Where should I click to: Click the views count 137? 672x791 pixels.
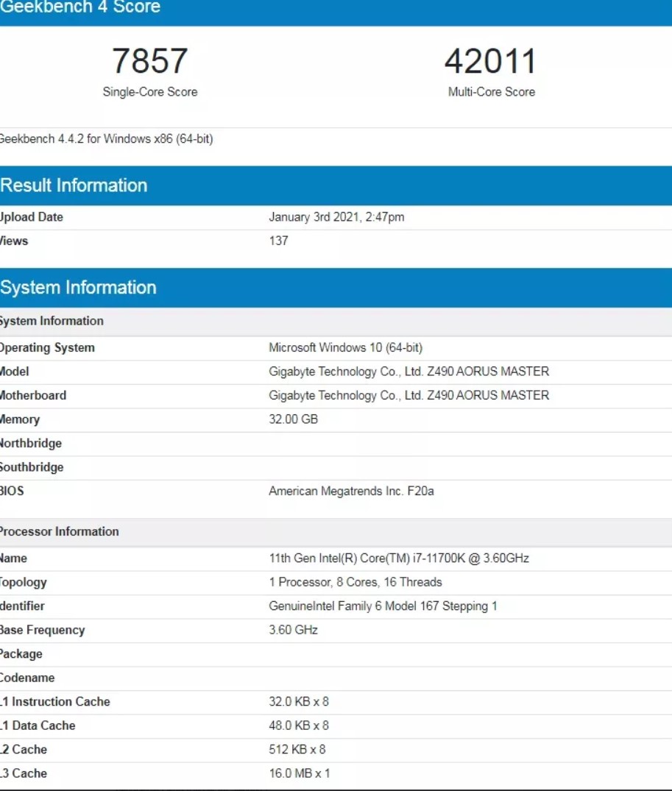pyautogui.click(x=278, y=241)
